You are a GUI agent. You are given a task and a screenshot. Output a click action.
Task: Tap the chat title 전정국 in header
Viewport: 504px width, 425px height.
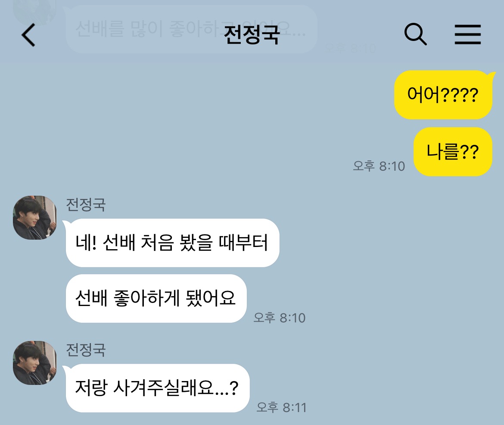click(x=252, y=35)
